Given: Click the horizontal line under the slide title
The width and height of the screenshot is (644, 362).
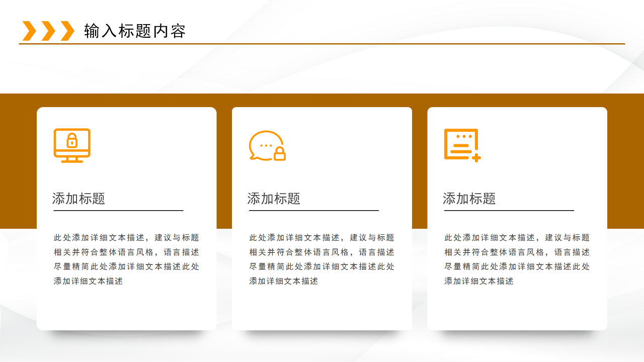Looking at the screenshot, I should (322, 44).
